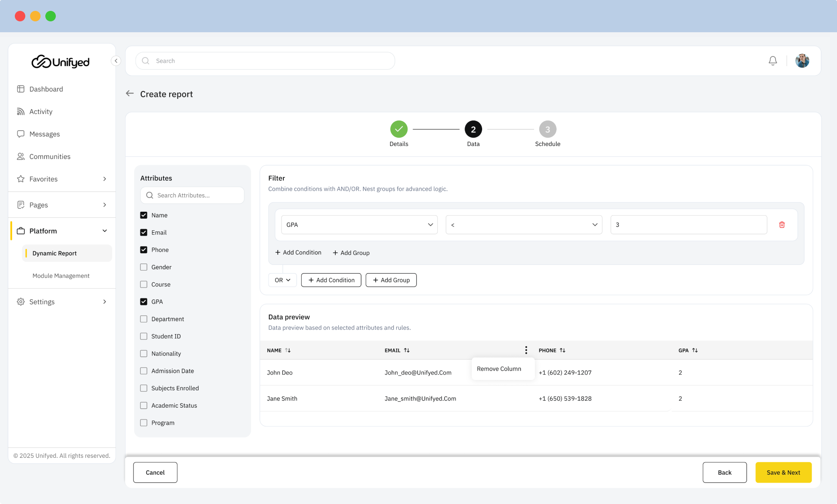The height and width of the screenshot is (504, 837).
Task: Open user profile avatar
Action: point(802,61)
